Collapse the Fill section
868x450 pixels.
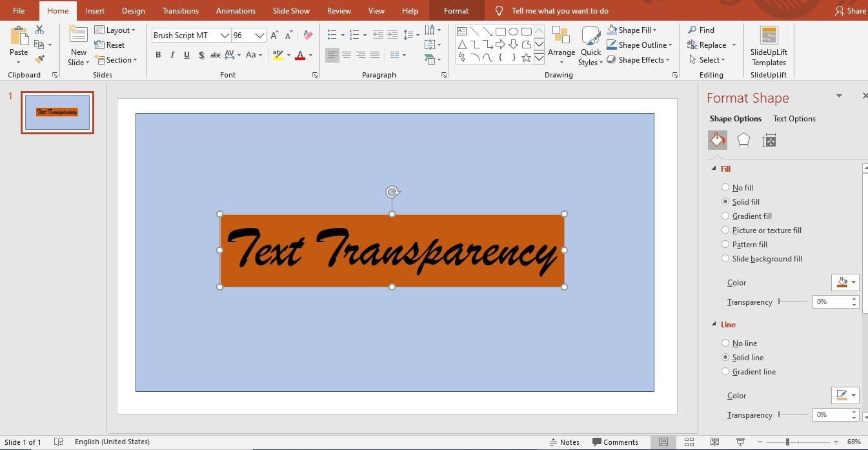pos(714,169)
